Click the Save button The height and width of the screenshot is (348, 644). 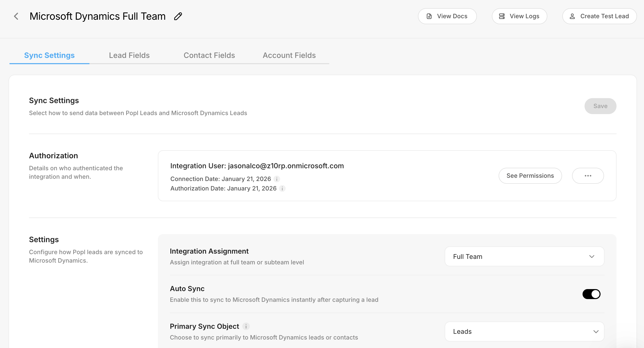(x=600, y=106)
